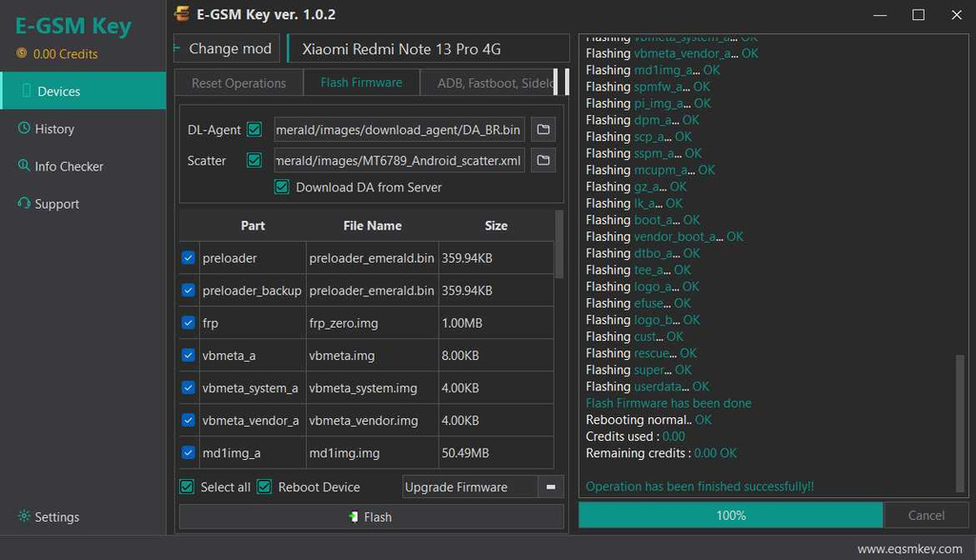Click the credits coin icon

[22, 53]
